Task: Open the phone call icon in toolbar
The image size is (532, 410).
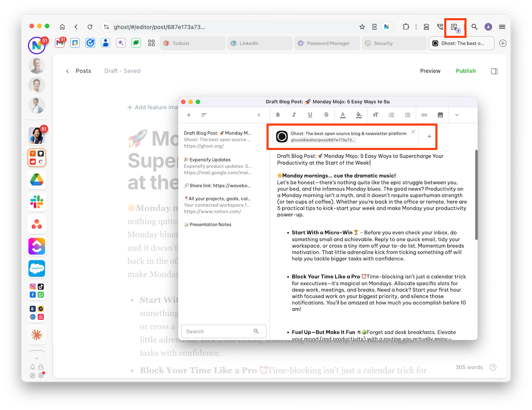Action: [440, 27]
